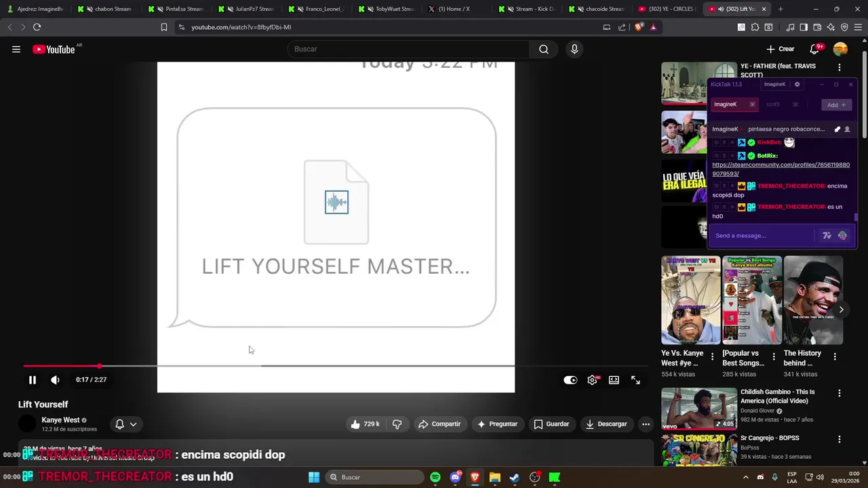Open the YouTube account avatar menu
The width and height of the screenshot is (868, 488).
pos(840,49)
